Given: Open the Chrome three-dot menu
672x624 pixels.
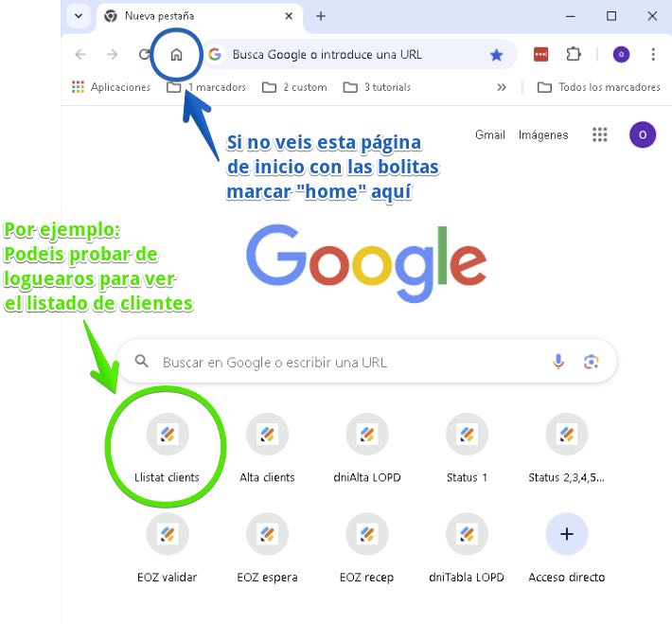Looking at the screenshot, I should click(x=653, y=55).
